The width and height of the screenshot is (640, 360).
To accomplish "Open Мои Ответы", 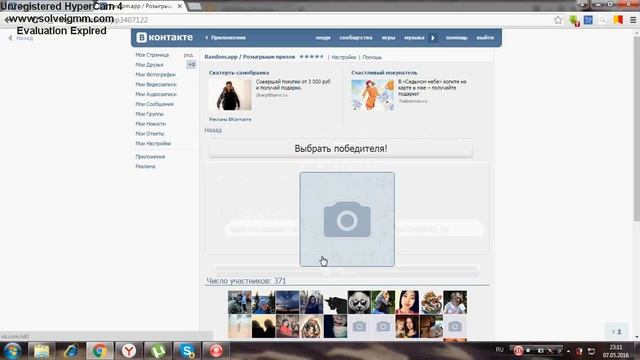I will coord(150,133).
